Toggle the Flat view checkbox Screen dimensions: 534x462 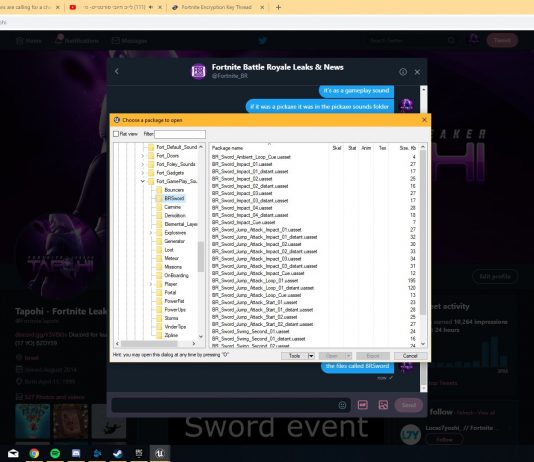(116, 134)
